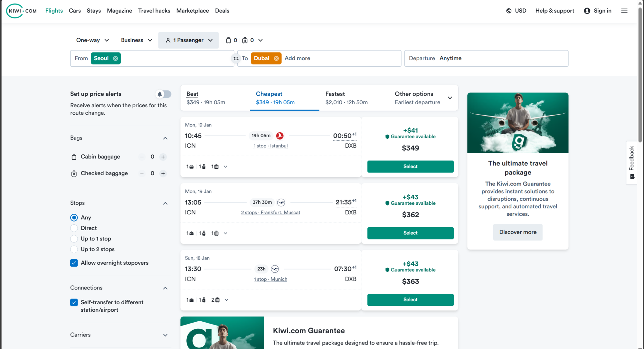Image resolution: width=644 pixels, height=349 pixels.
Task: Open the Travel hacks menu item
Action: click(x=154, y=11)
